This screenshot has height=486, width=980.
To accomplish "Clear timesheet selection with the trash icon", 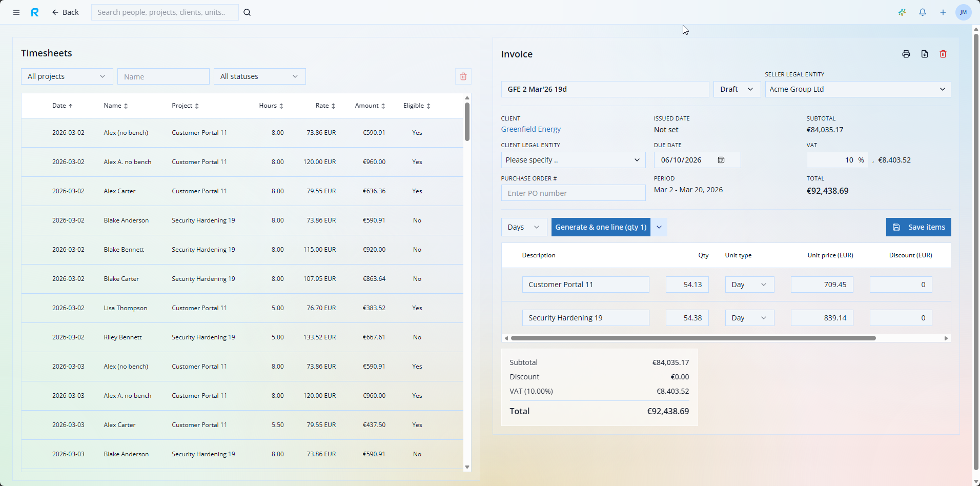I will (x=463, y=76).
